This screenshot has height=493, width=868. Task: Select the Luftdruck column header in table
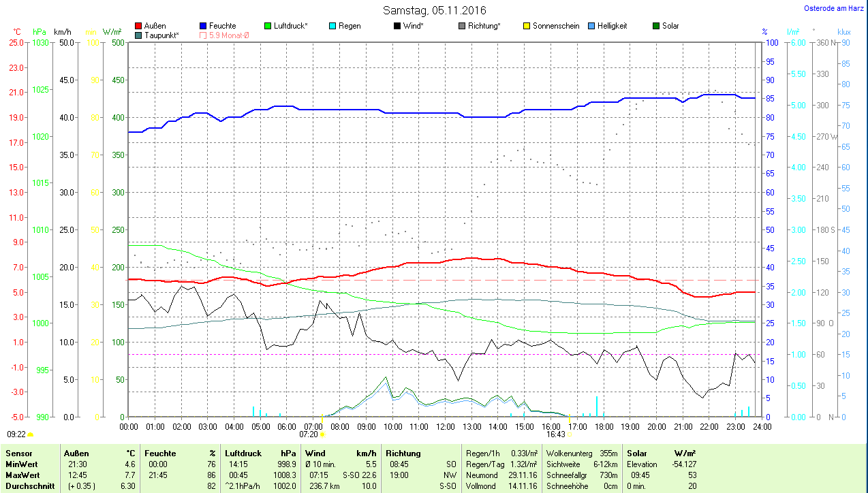tap(243, 453)
